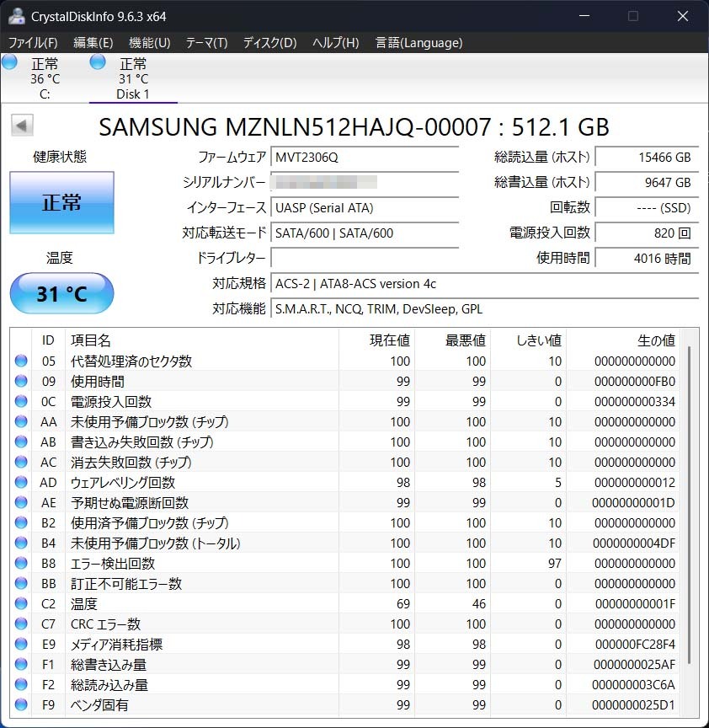Open the テーマ menu

(210, 42)
